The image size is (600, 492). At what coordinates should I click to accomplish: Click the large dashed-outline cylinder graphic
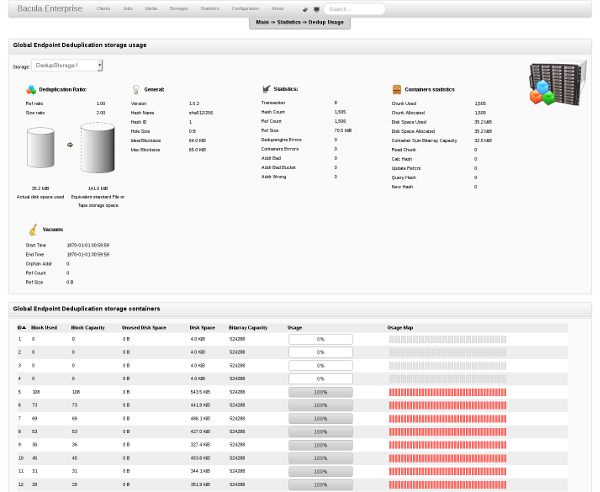tap(98, 148)
